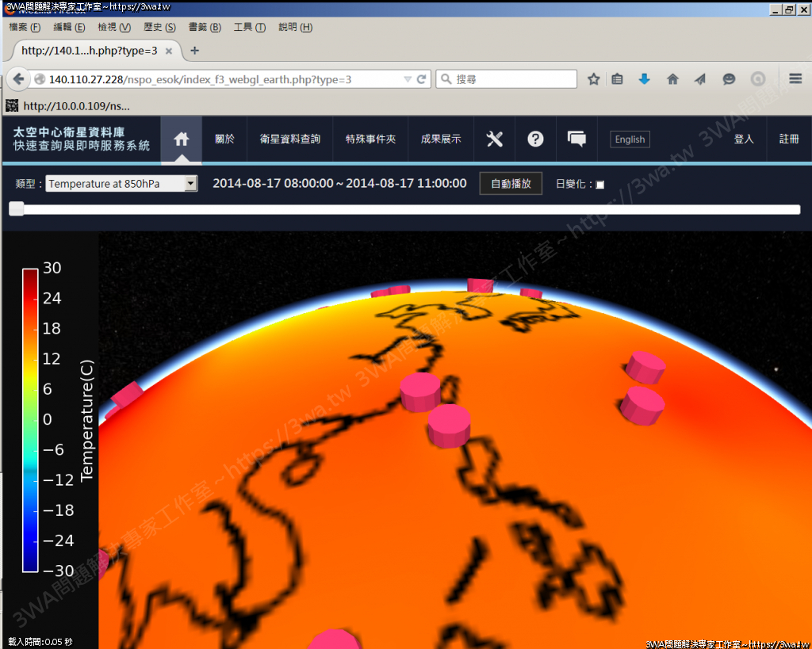This screenshot has height=649, width=812.
Task: Reload page with the refresh icon
Action: tap(422, 79)
